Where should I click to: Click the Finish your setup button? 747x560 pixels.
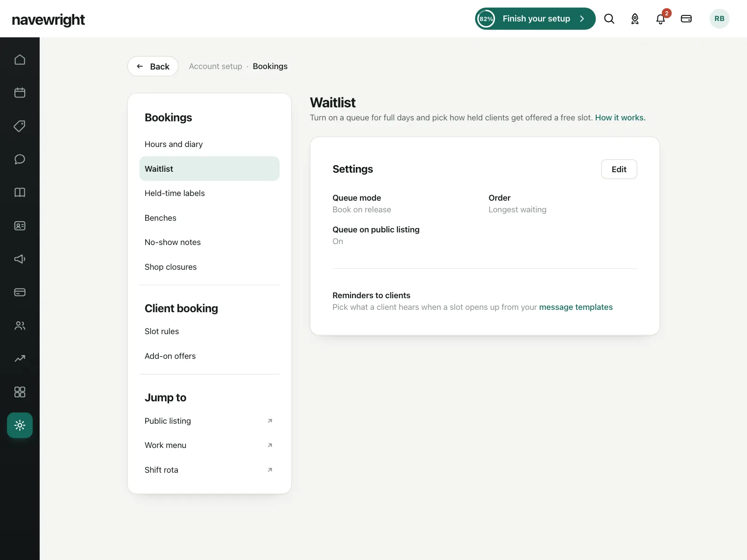(535, 19)
